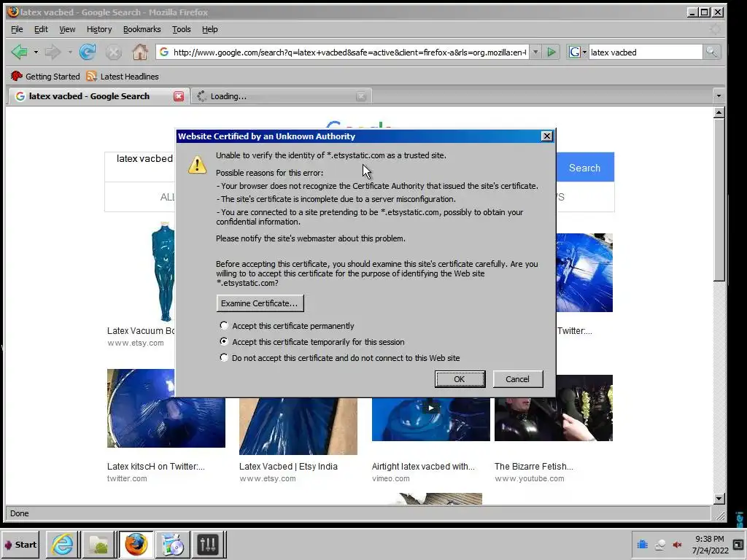The width and height of the screenshot is (747, 560).
Task: Open the Airtight latex vacbed vimeo result
Action: point(423,466)
